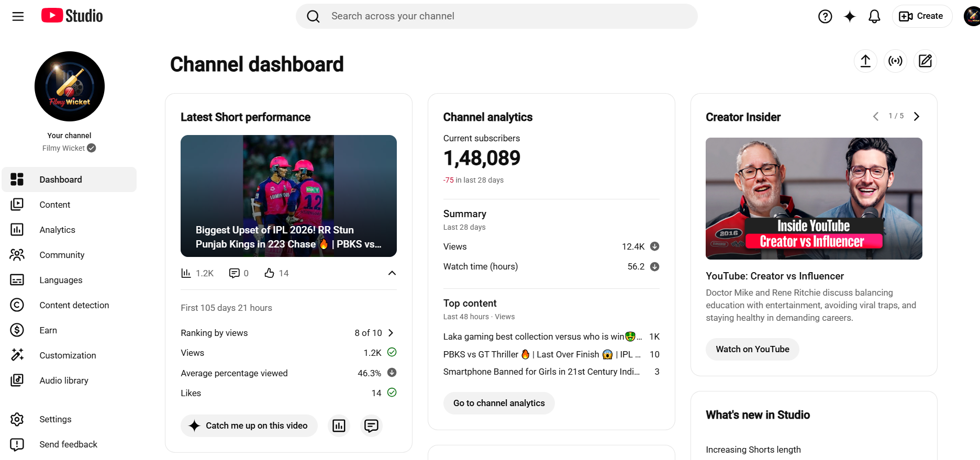Open the sparkle Ask Studio icon
The image size is (980, 460).
[x=850, y=16]
